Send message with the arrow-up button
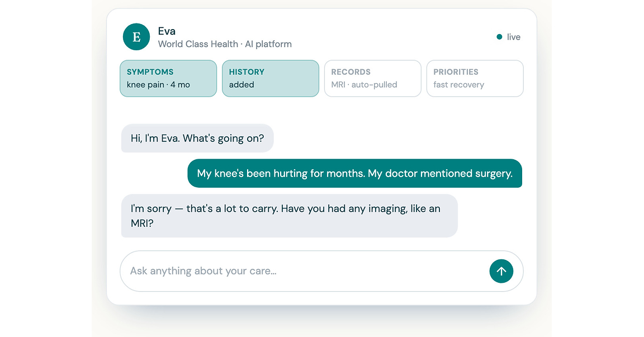The width and height of the screenshot is (644, 337). (x=501, y=271)
